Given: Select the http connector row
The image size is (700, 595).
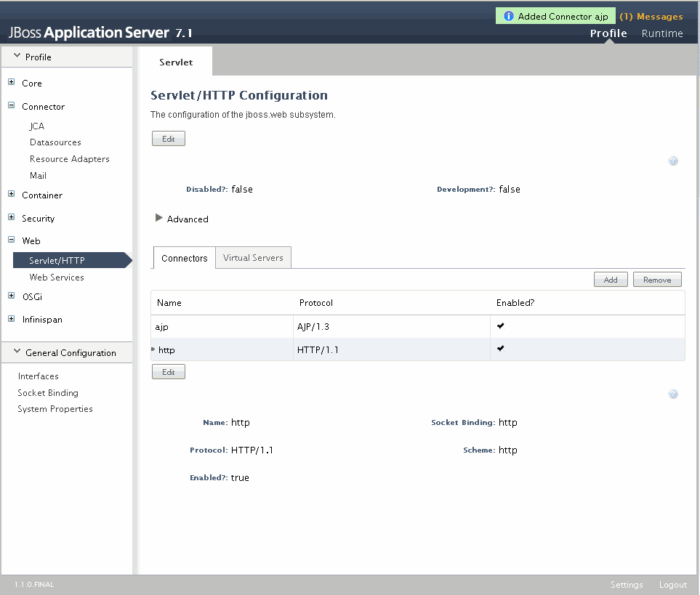Looking at the screenshot, I should 418,349.
